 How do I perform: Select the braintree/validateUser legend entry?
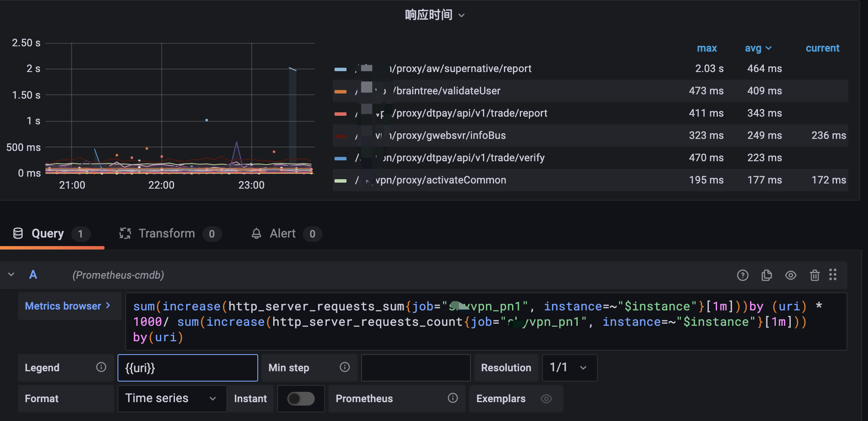point(428,91)
